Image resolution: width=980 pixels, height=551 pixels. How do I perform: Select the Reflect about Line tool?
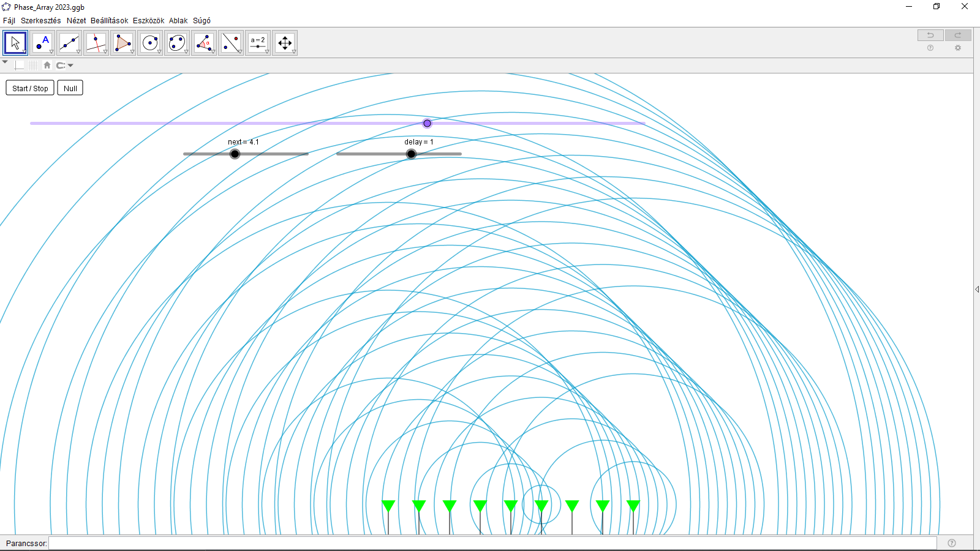pyautogui.click(x=231, y=43)
